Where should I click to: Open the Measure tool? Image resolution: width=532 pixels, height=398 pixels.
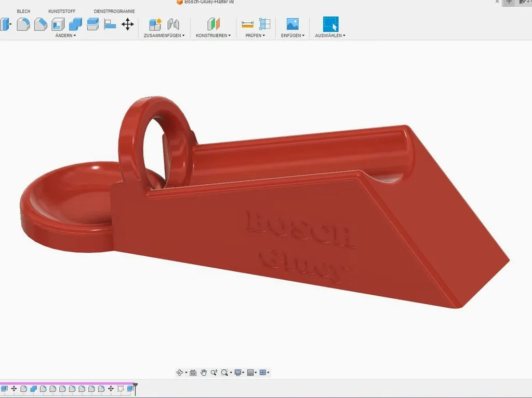247,24
